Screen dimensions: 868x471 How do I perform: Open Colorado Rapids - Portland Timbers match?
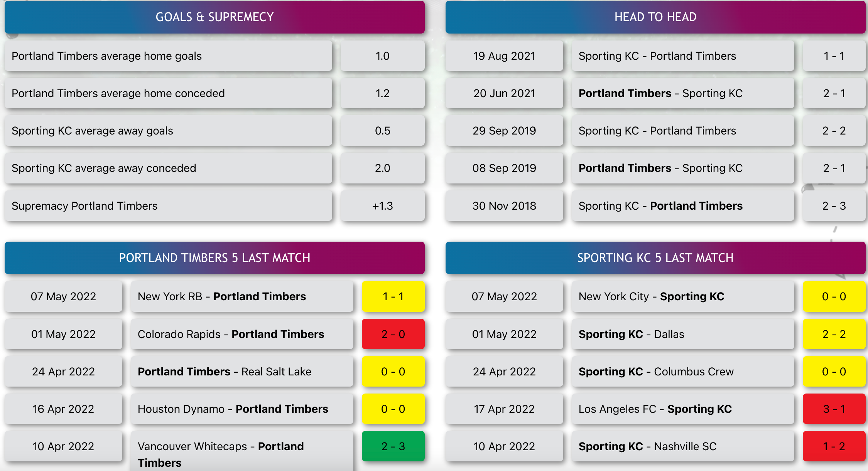click(242, 334)
